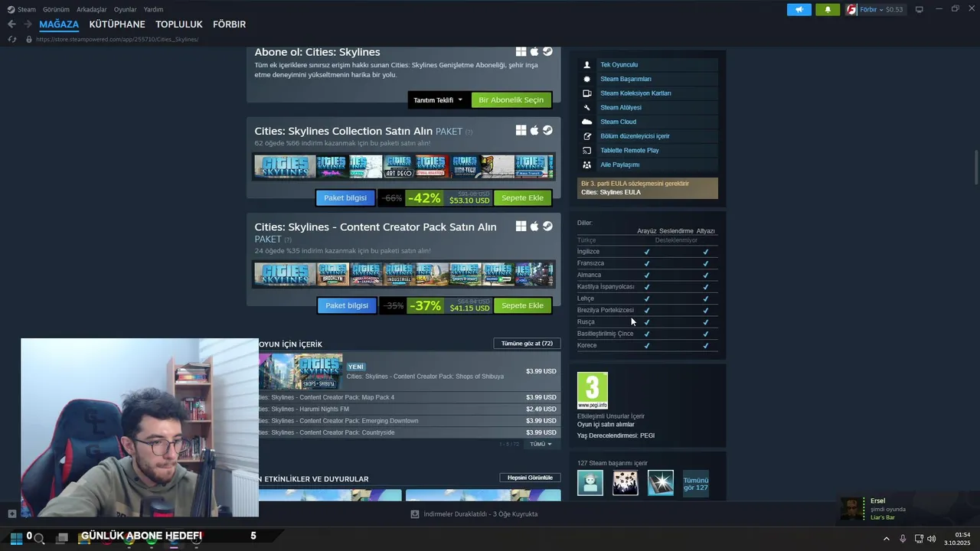980x551 pixels.
Task: Click Paket bilgisi for Content Creator Pack
Action: tap(347, 305)
